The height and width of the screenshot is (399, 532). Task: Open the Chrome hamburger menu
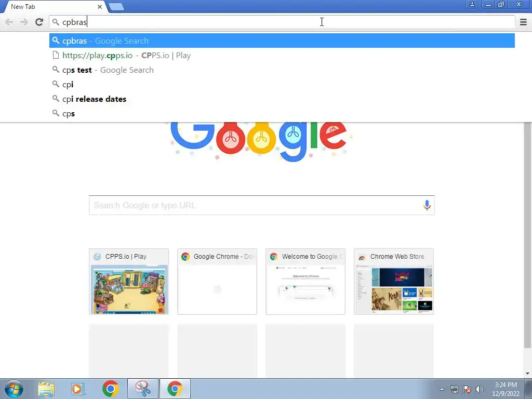523,22
